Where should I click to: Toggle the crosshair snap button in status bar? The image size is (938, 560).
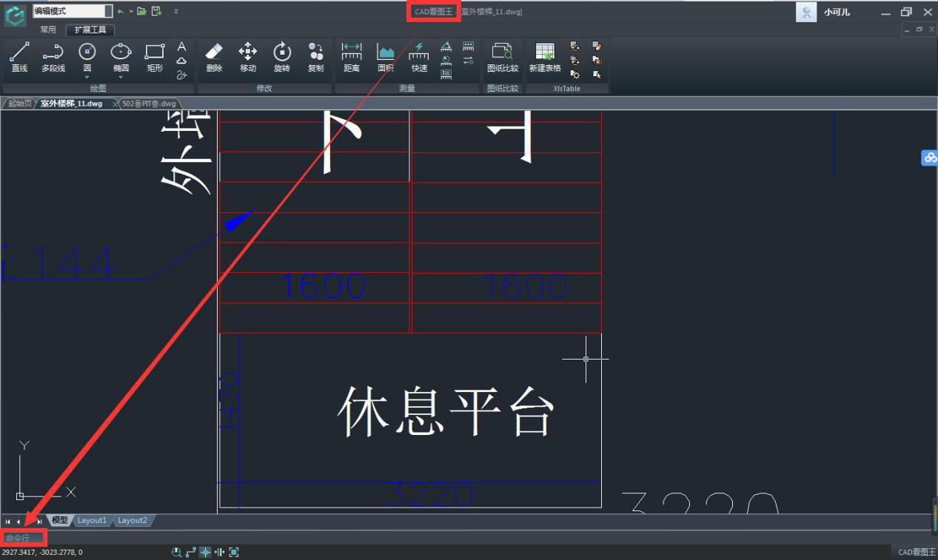click(206, 552)
